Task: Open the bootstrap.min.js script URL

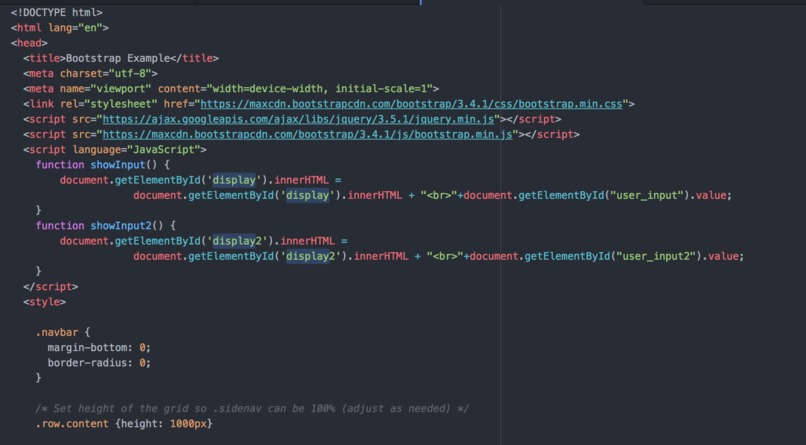Action: click(307, 135)
